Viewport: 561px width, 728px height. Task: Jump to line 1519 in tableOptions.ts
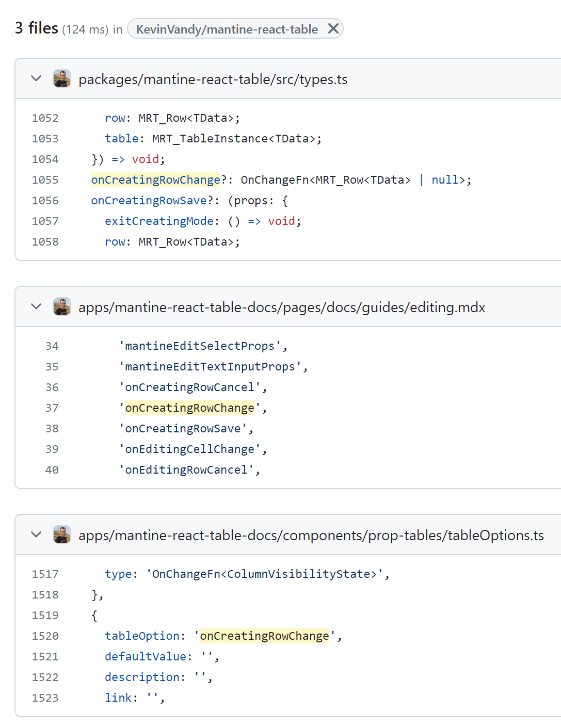tap(45, 616)
